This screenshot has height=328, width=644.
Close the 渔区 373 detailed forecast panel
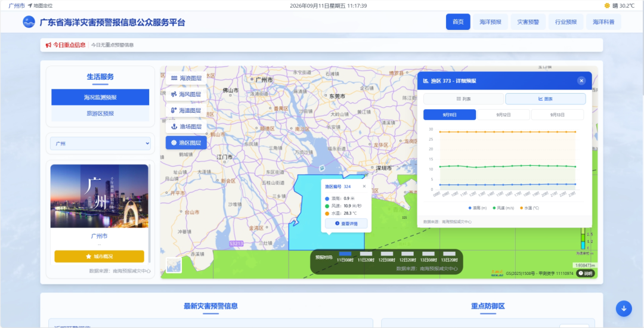(581, 81)
